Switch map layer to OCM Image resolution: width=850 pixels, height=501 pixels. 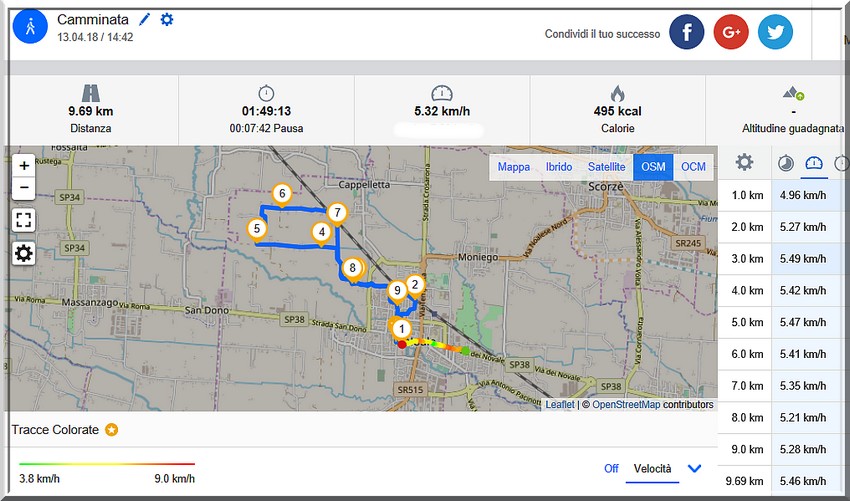pos(693,167)
